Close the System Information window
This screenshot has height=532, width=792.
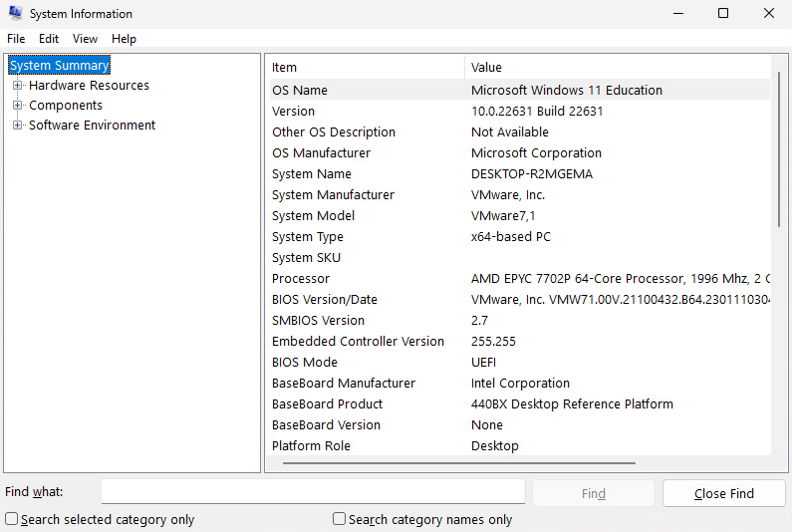769,14
